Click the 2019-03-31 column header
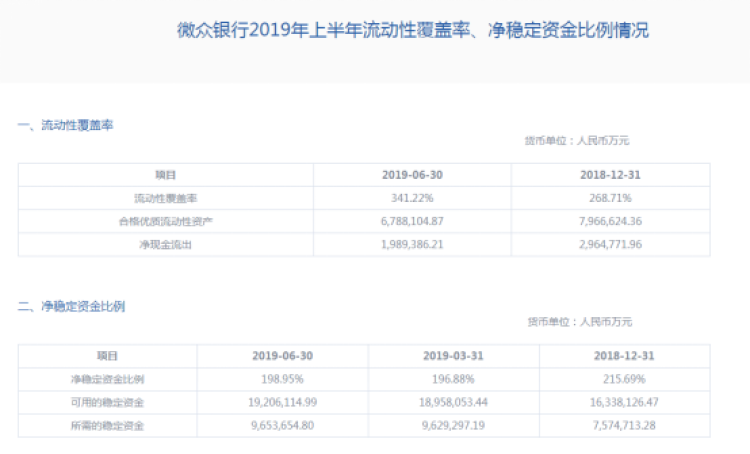The height and width of the screenshot is (454, 750). [454, 356]
